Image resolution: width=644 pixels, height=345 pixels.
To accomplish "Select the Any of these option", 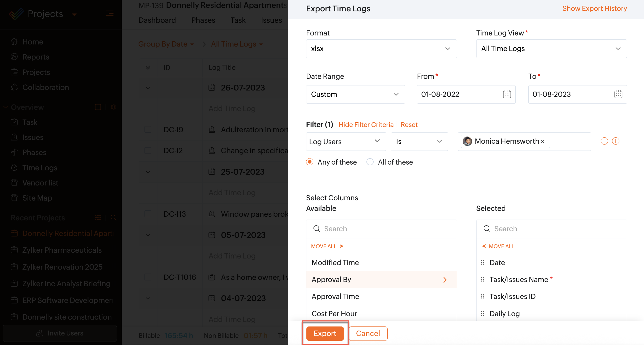I will click(x=310, y=162).
